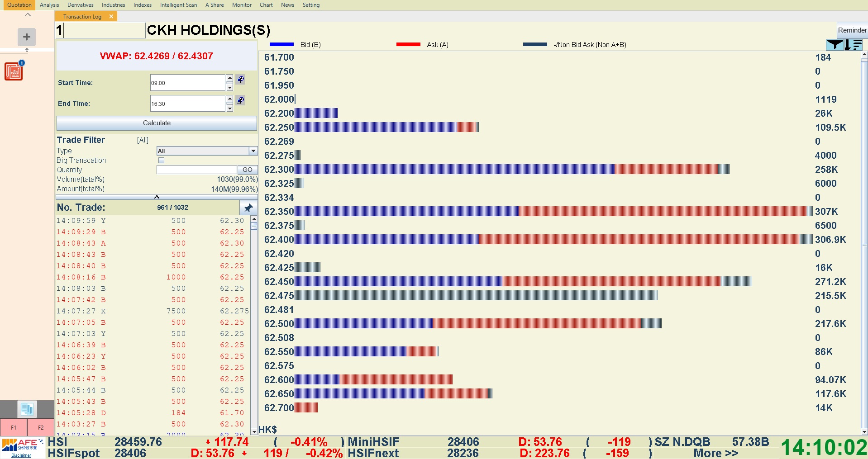Open the Indexes menu
The width and height of the screenshot is (868, 459).
point(143,5)
